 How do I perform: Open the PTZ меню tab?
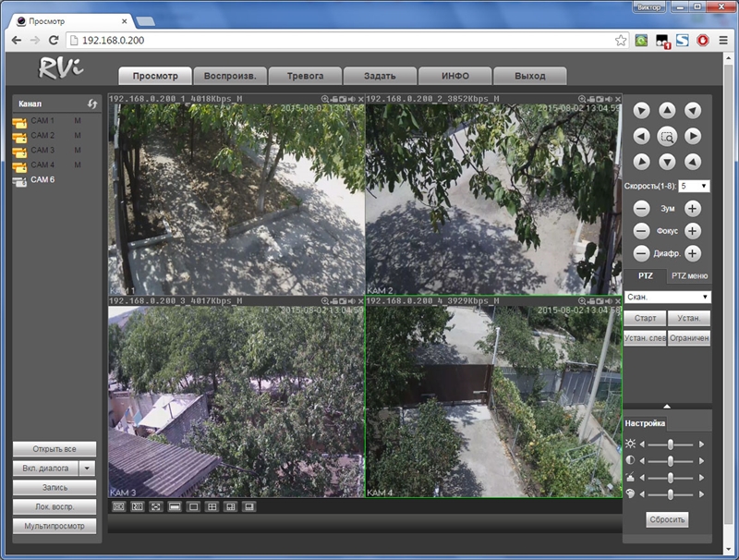coord(689,275)
